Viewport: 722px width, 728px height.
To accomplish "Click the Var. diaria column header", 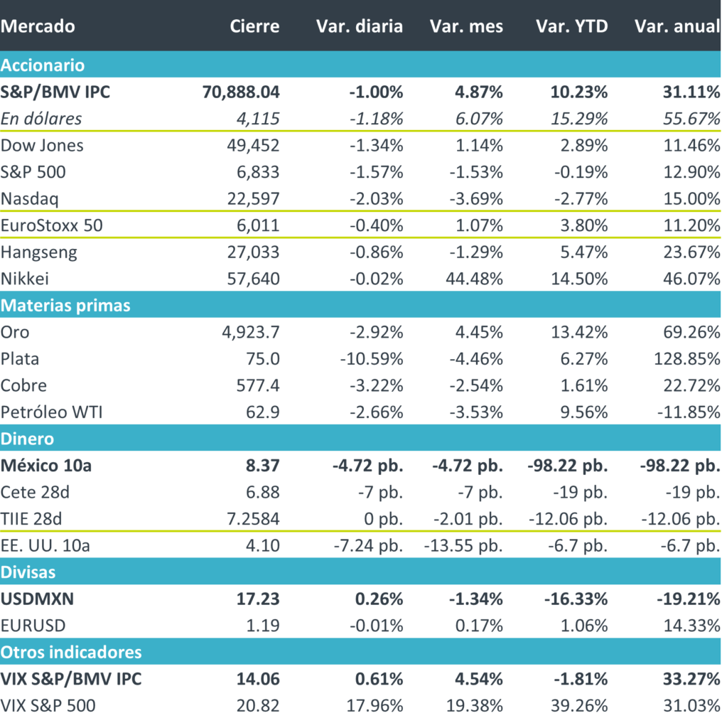I will pyautogui.click(x=359, y=27).
